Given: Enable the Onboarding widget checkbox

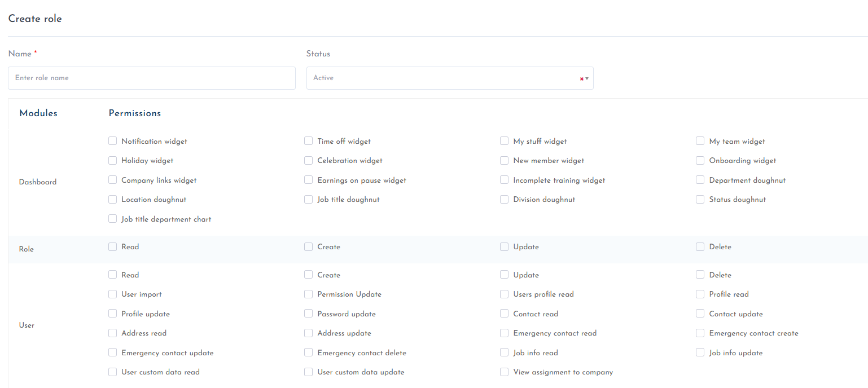Looking at the screenshot, I should pos(700,160).
